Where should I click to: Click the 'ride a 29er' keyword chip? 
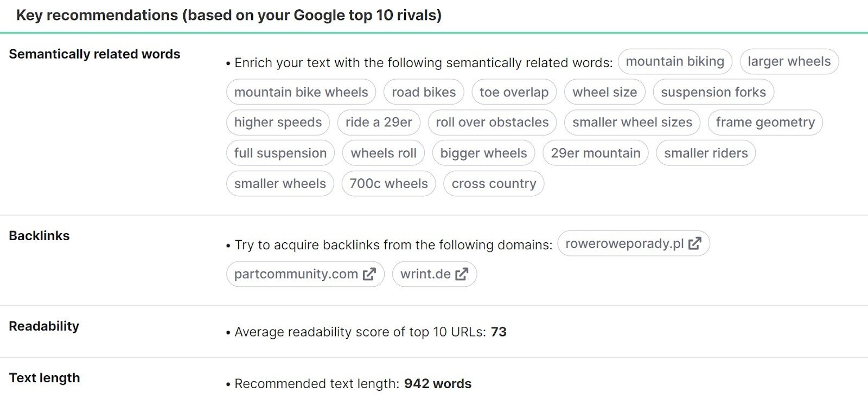click(x=379, y=123)
